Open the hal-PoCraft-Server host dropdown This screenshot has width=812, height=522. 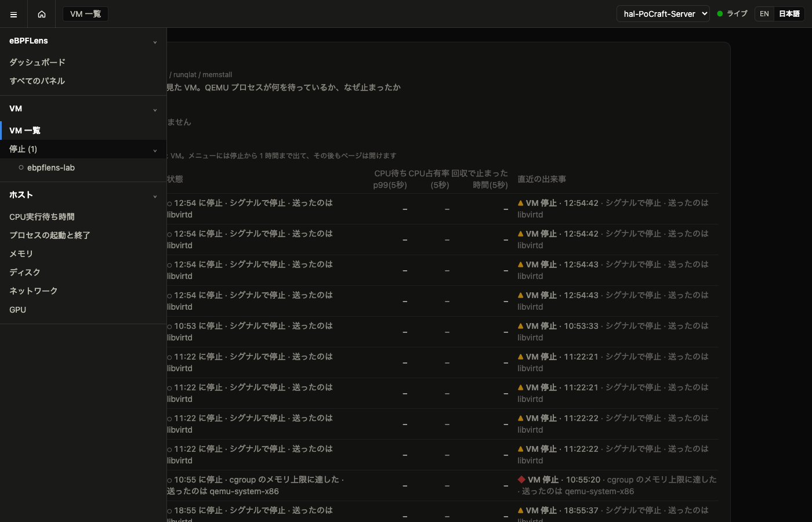click(x=663, y=14)
